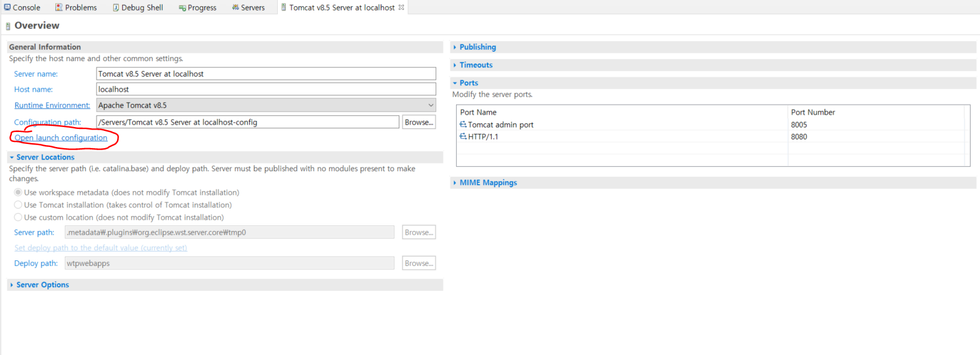980x355 pixels.
Task: Browse for the configuration path
Action: 419,122
